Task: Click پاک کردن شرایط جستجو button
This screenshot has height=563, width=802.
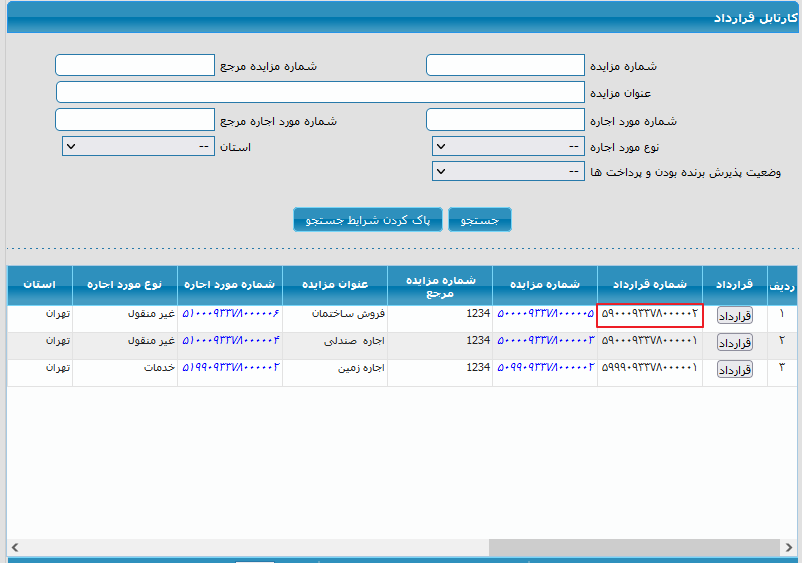Action: click(368, 220)
